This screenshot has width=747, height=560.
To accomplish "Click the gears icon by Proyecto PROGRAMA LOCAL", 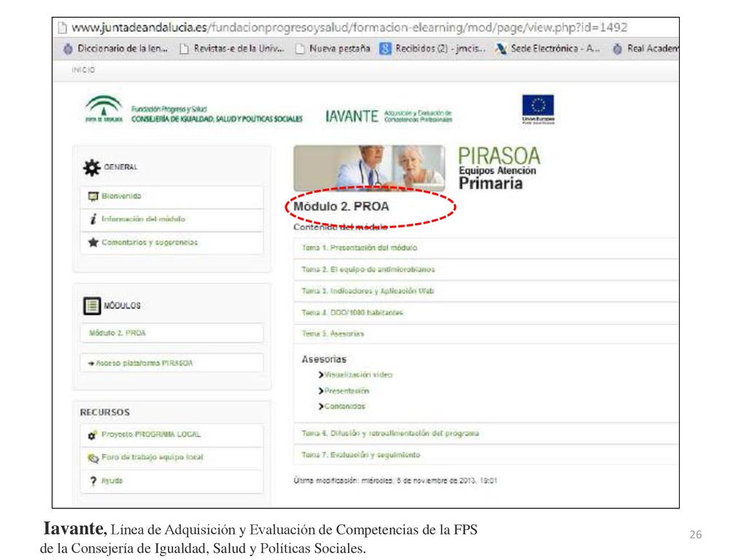I will coord(93,435).
